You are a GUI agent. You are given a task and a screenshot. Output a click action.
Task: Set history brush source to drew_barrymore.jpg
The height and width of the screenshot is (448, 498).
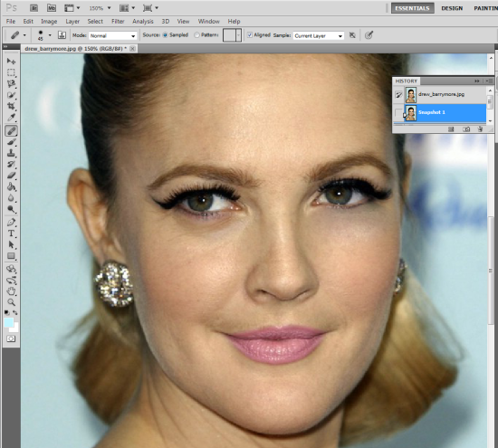[398, 95]
